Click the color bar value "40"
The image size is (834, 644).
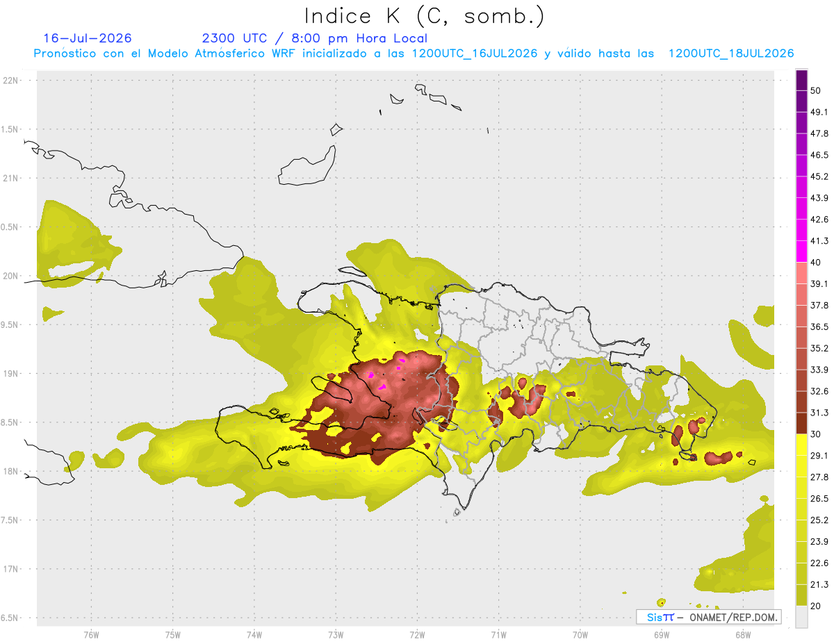[816, 263]
